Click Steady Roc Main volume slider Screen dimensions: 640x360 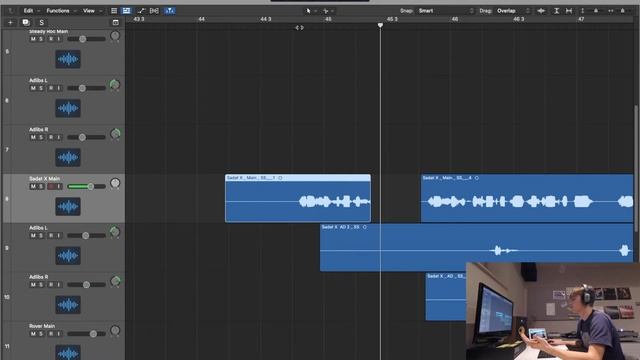point(87,39)
